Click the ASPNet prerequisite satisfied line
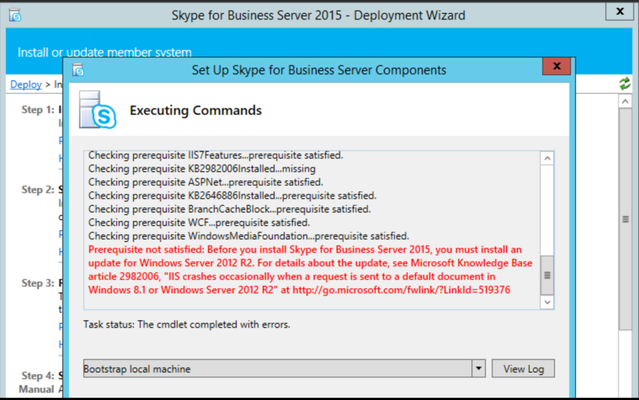Screen dimensions: 639x400 (205, 182)
